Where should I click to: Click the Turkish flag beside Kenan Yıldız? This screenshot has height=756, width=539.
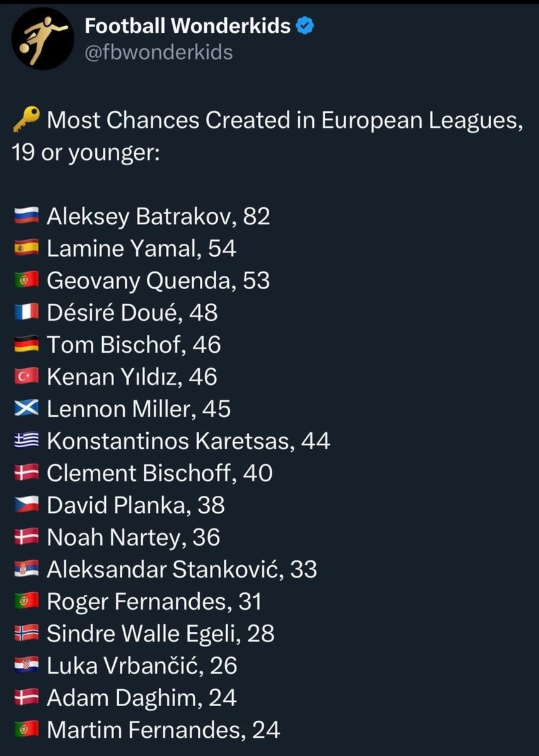click(26, 377)
